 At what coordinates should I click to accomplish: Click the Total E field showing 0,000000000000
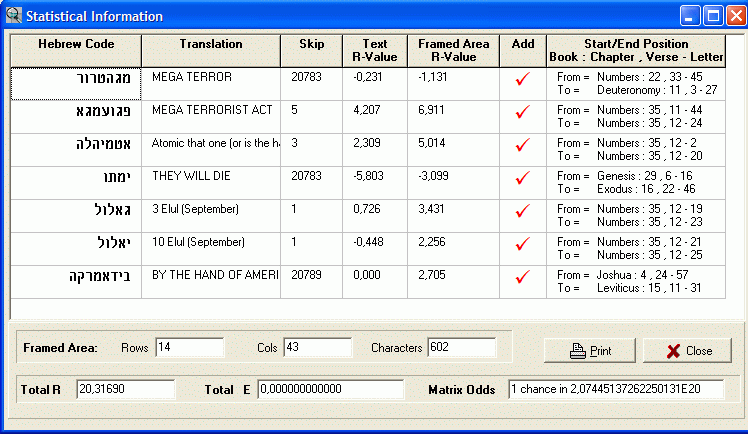[330, 389]
